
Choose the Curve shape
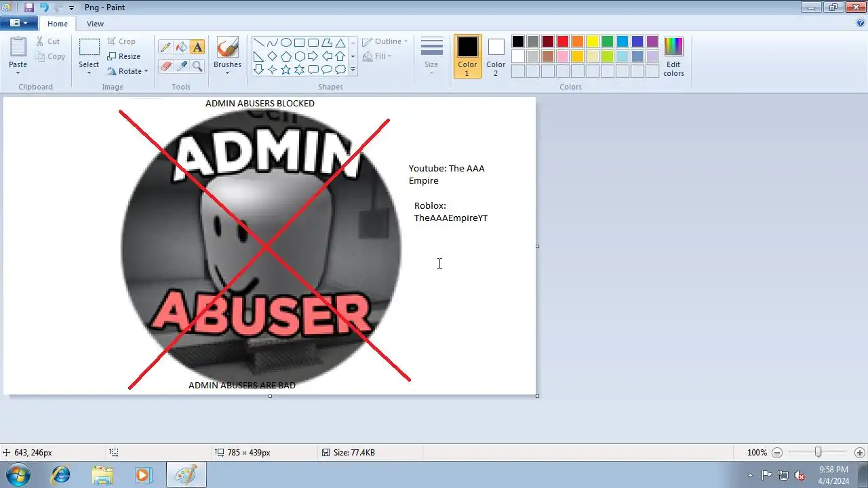point(272,43)
